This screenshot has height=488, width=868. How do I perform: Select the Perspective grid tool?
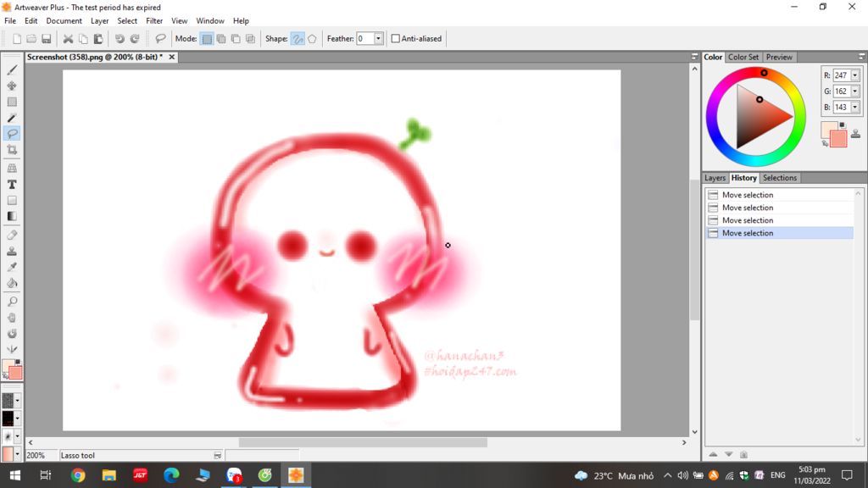click(x=12, y=169)
